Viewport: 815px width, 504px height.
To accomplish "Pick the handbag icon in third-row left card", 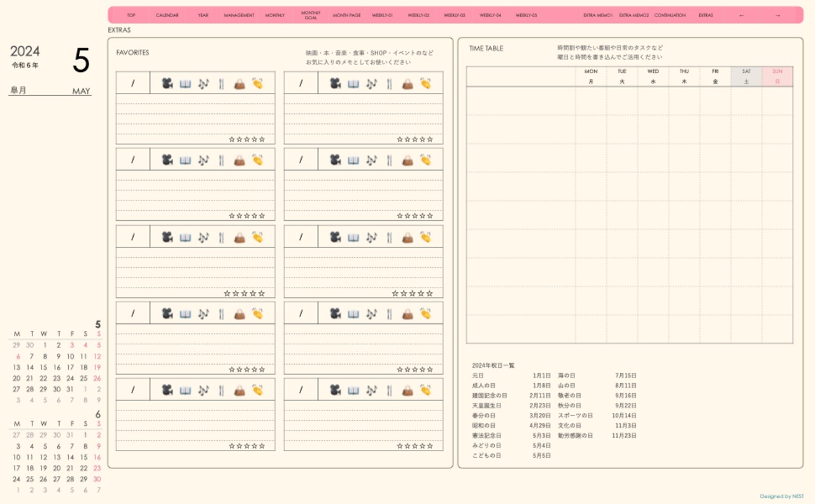I will [x=239, y=237].
